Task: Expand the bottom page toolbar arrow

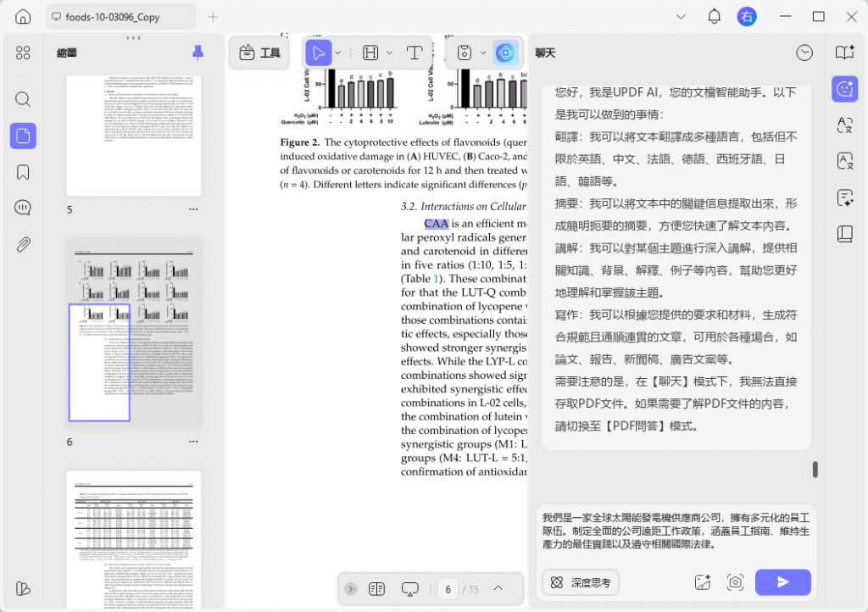Action: click(x=350, y=589)
